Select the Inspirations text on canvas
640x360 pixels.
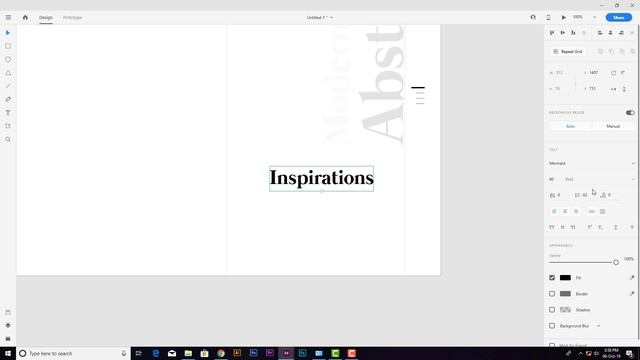[322, 178]
